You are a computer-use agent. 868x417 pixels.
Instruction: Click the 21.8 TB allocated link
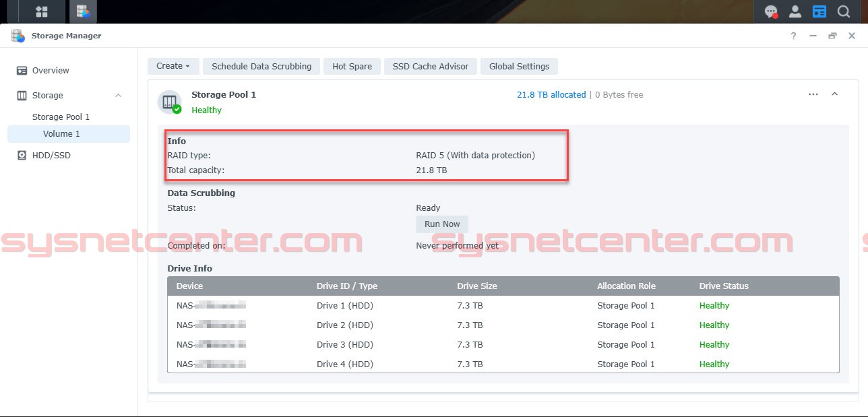pyautogui.click(x=551, y=94)
